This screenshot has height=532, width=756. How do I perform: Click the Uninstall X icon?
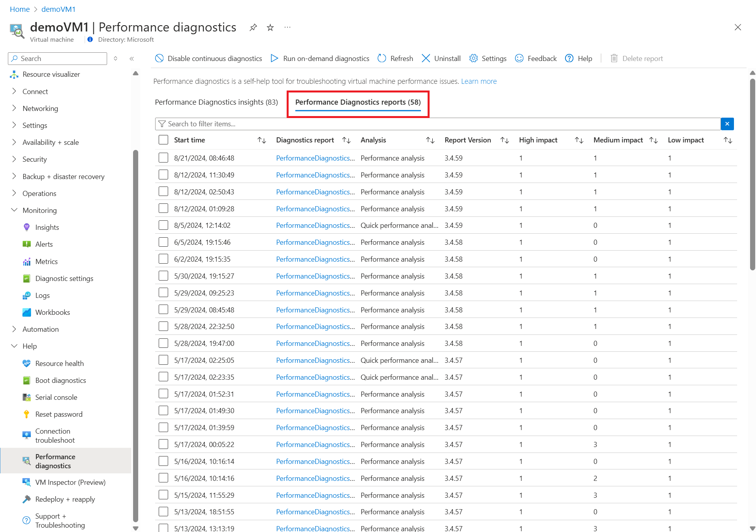[426, 58]
